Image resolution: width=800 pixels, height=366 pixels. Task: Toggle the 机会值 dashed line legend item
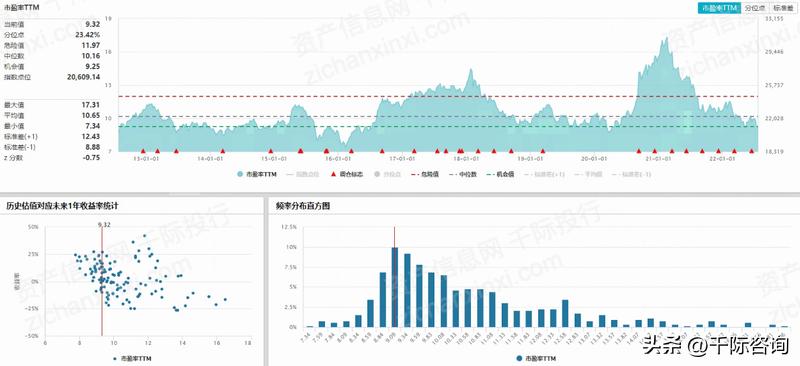(x=502, y=174)
